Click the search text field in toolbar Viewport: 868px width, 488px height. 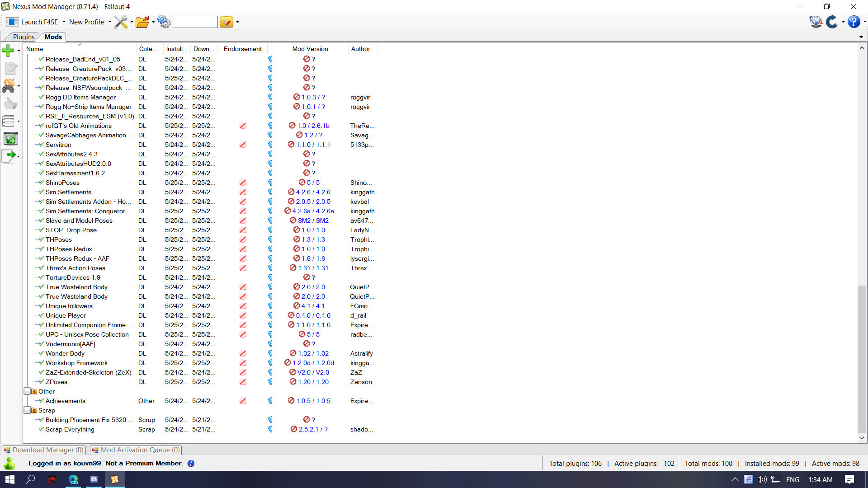pos(195,22)
